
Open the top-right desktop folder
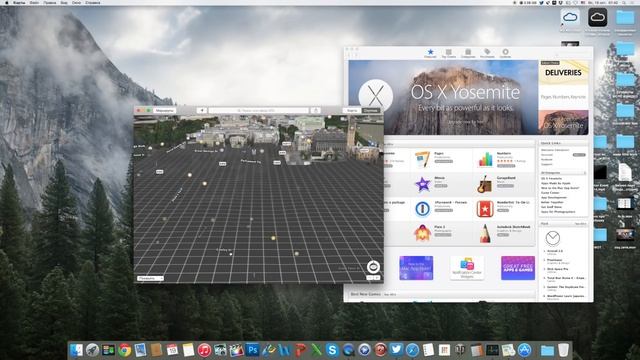(x=625, y=18)
